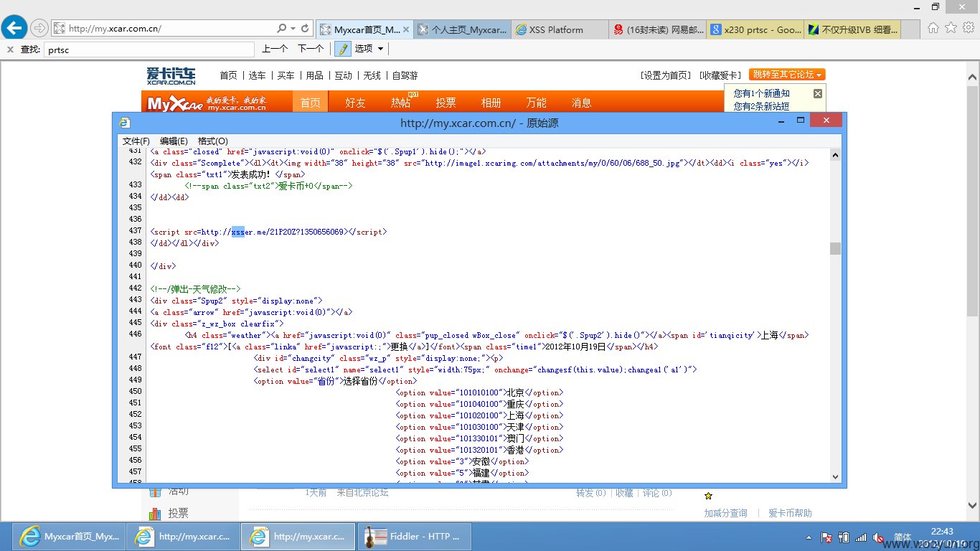The height and width of the screenshot is (551, 980).
Task: Toggle the find highlight pencil icon
Action: point(343,49)
